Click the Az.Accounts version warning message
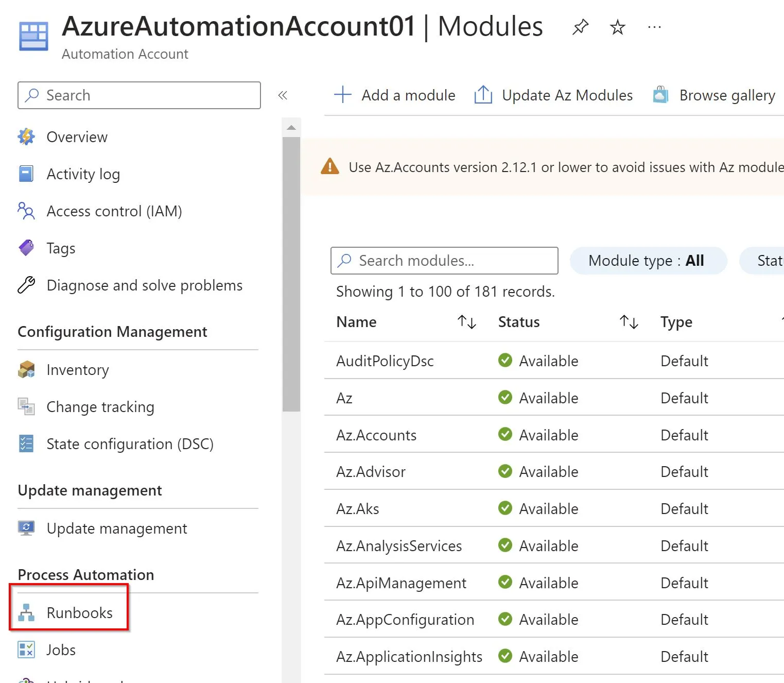 (566, 167)
